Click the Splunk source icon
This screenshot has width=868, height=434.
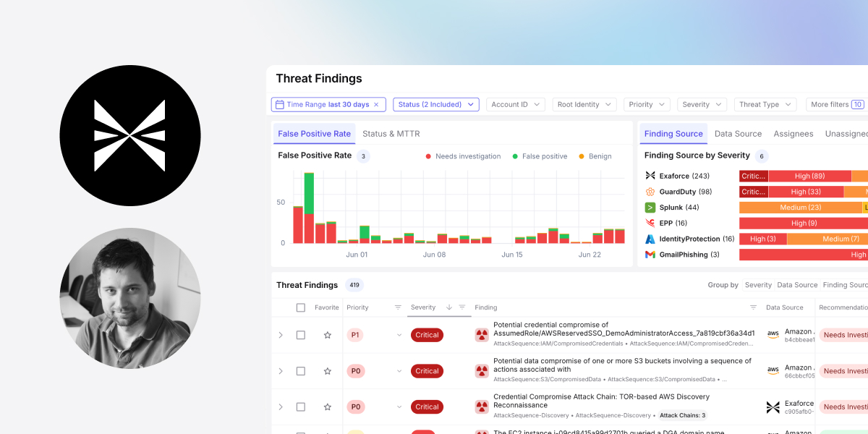(x=650, y=208)
